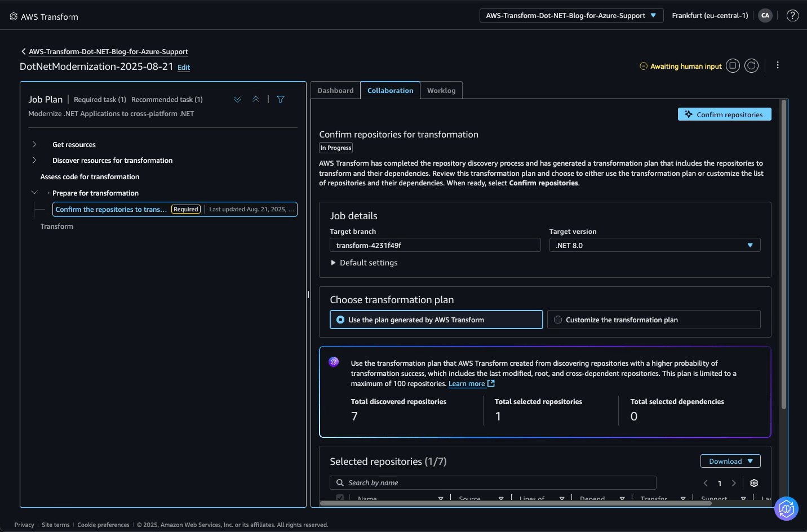The height and width of the screenshot is (532, 807).
Task: Select Use the plan generated by AWS Transform
Action: point(339,320)
